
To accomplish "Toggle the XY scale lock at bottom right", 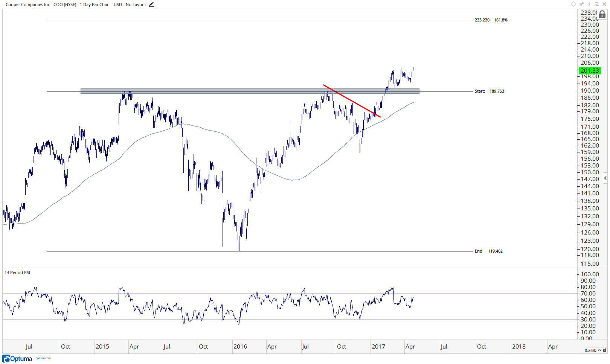I will click(x=602, y=350).
